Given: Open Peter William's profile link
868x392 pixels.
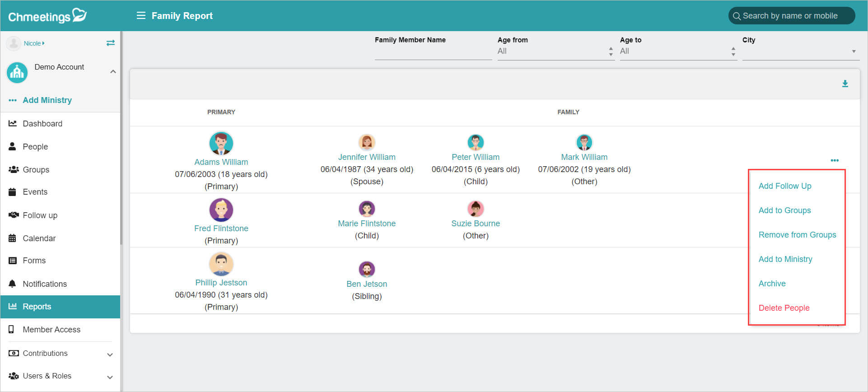Looking at the screenshot, I should coord(476,157).
